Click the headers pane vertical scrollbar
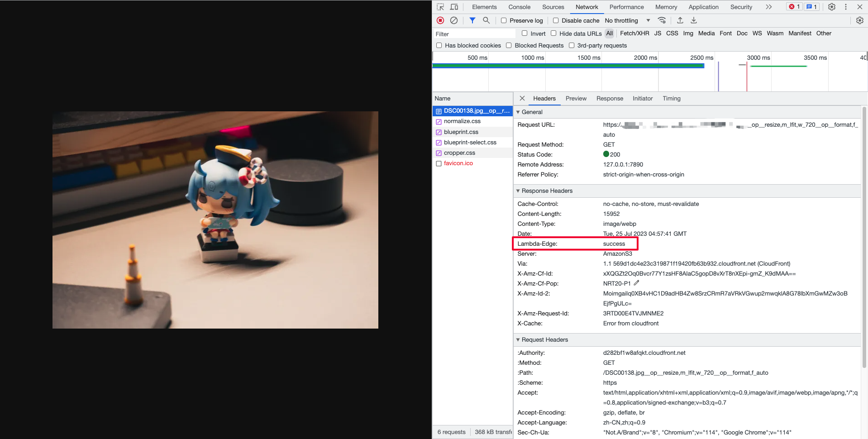 point(864,237)
